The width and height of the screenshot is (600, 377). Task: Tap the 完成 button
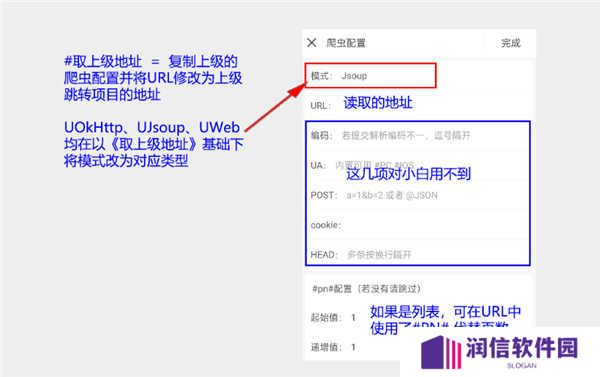coord(511,43)
